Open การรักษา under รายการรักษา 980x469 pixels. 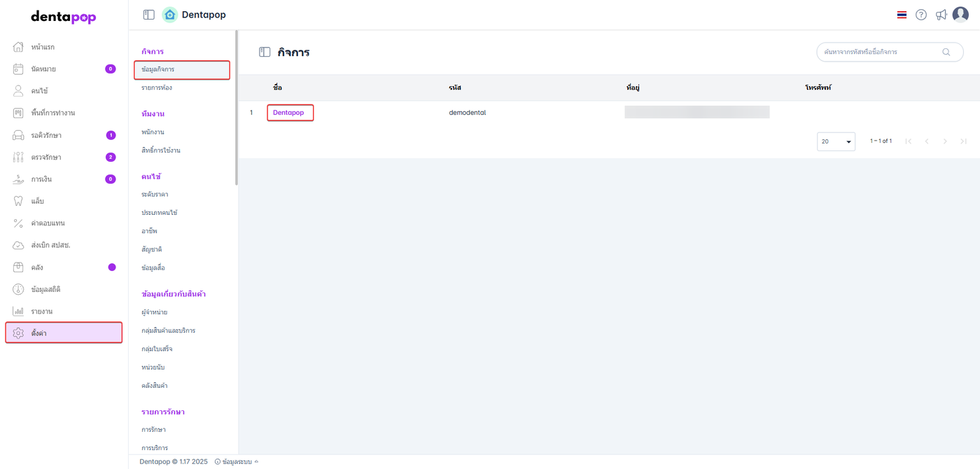(153, 429)
